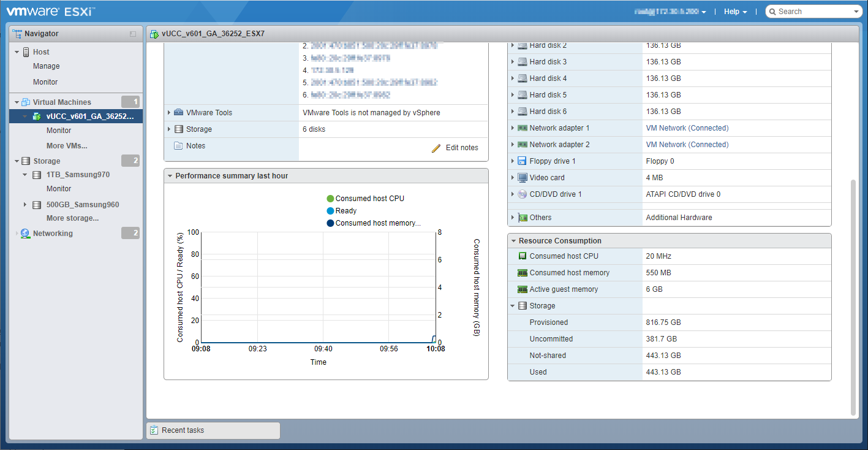Expand the Hard disk 4 details

pos(513,78)
